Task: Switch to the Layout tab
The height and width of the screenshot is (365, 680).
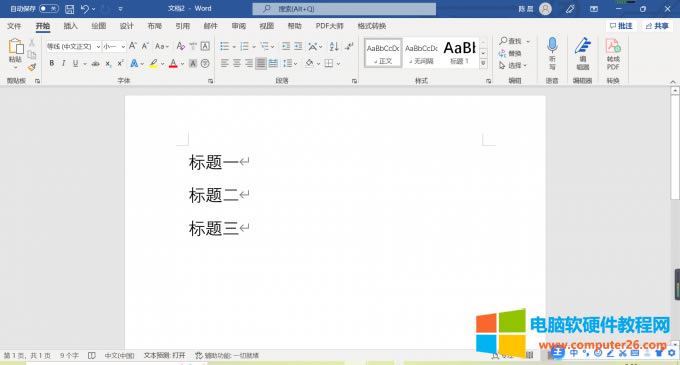Action: 154,26
